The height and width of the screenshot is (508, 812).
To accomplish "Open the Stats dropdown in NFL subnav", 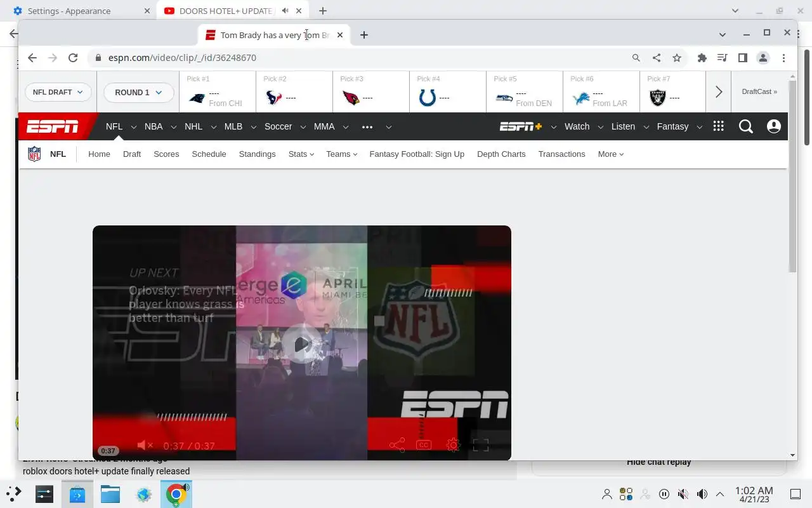I will [x=301, y=154].
